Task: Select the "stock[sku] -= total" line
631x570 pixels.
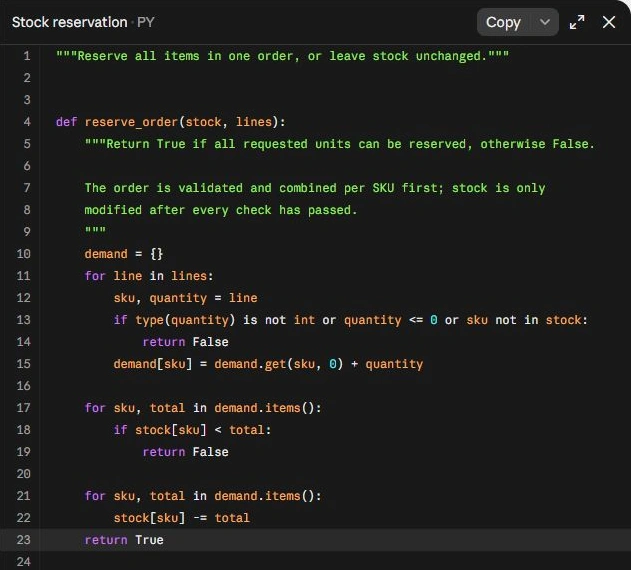Action: (x=181, y=518)
